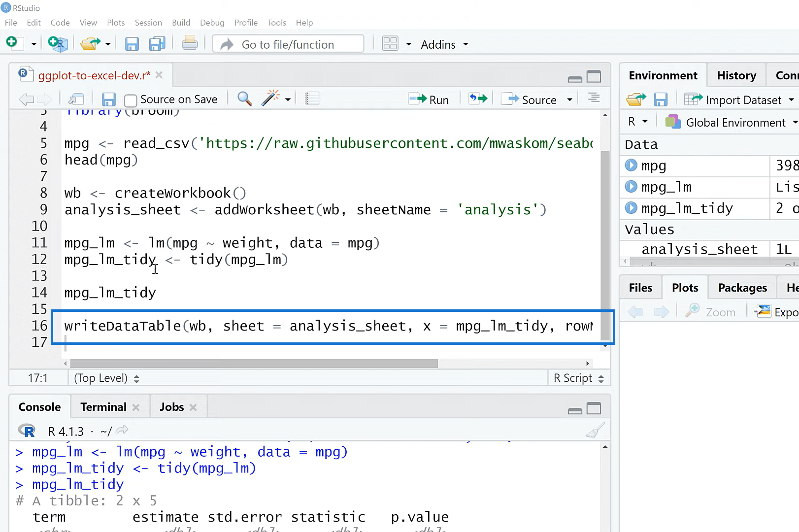This screenshot has width=799, height=532.
Task: Open the File menu
Action: click(x=11, y=23)
